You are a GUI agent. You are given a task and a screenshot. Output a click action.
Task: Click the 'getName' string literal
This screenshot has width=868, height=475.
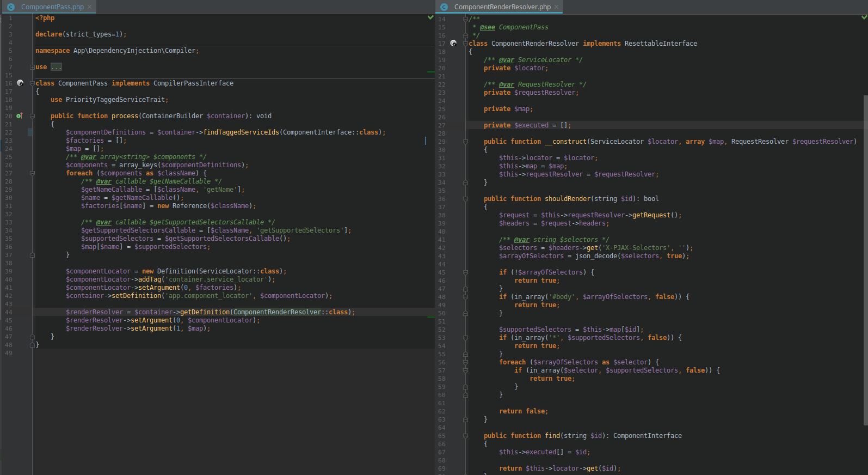[x=220, y=190]
